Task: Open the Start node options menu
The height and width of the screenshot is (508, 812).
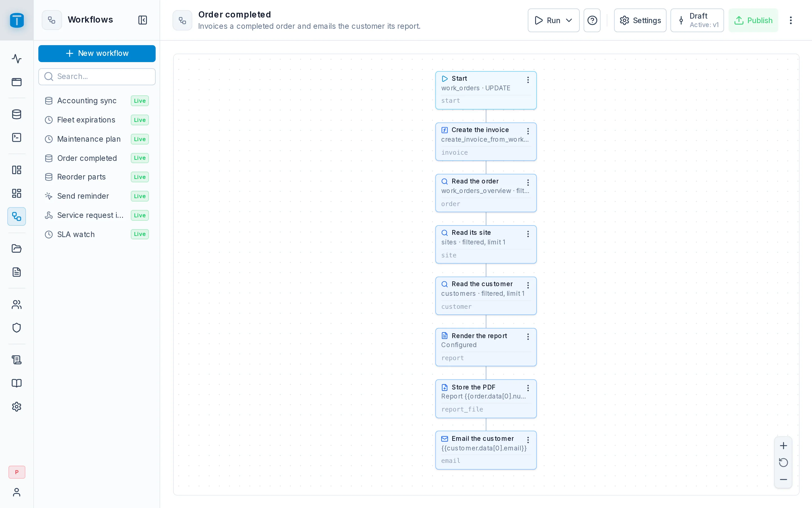Action: click(528, 80)
